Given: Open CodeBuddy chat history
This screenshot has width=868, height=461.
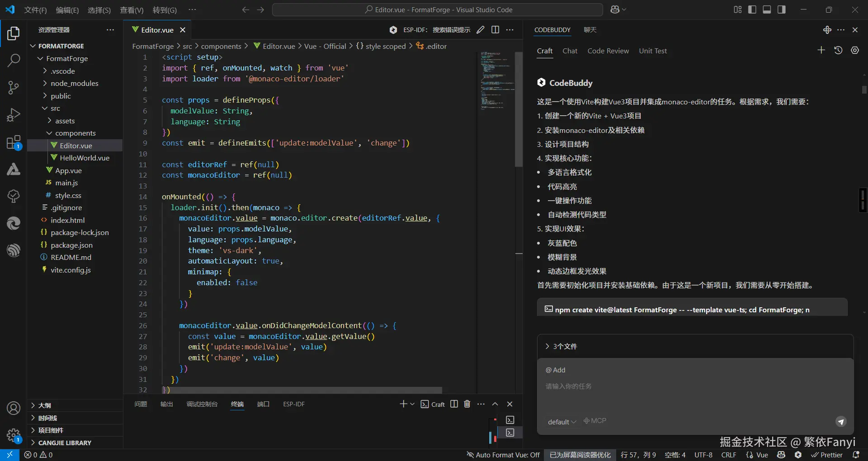Looking at the screenshot, I should (838, 51).
